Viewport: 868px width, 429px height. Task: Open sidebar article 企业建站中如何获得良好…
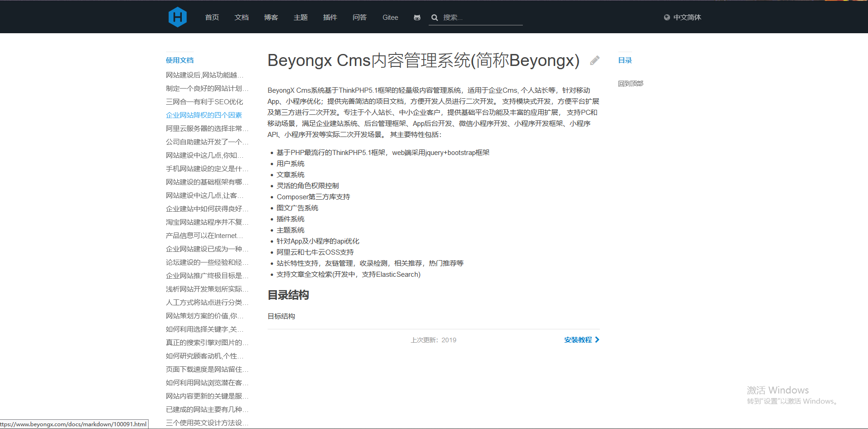(x=207, y=209)
